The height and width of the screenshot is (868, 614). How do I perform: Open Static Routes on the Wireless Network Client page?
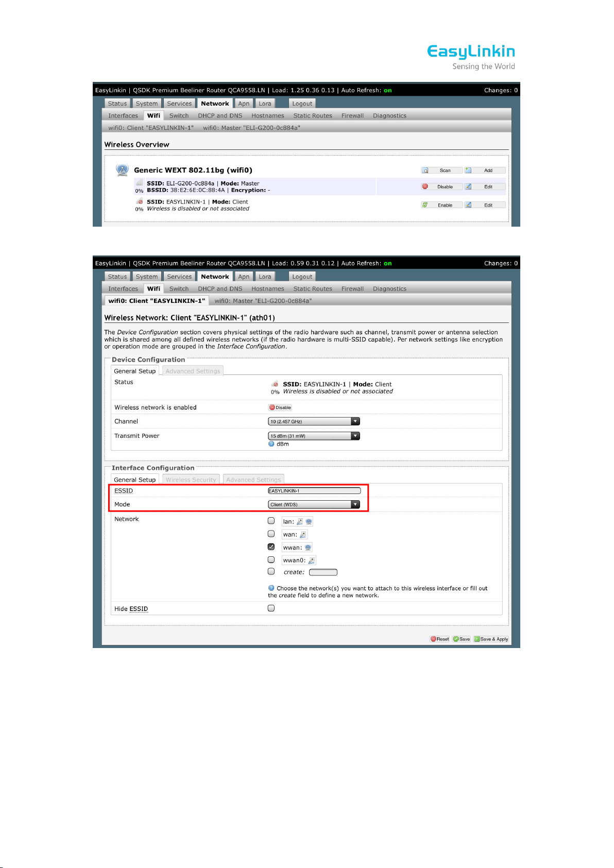pos(313,289)
